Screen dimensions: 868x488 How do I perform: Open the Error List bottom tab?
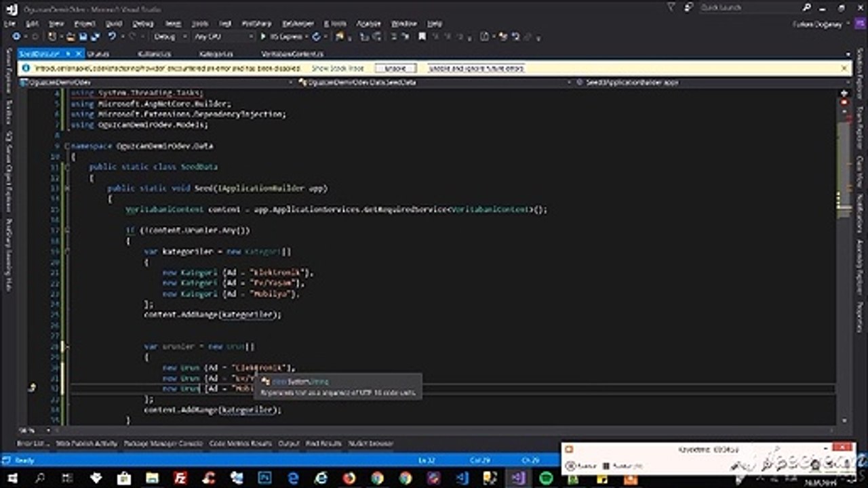[x=33, y=443]
